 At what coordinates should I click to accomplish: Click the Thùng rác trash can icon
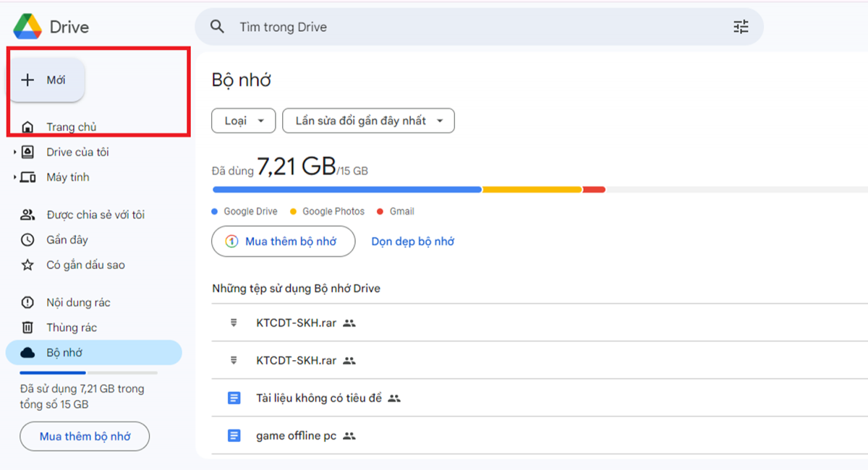pos(27,328)
